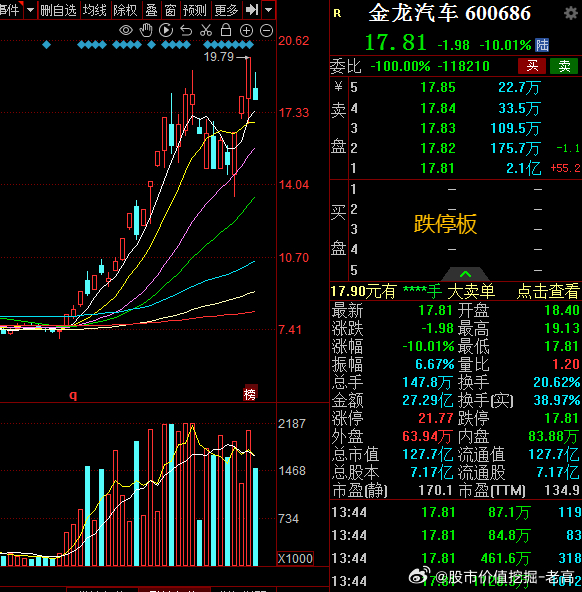Click the play replay icon
582x592 pixels.
(166, 30)
